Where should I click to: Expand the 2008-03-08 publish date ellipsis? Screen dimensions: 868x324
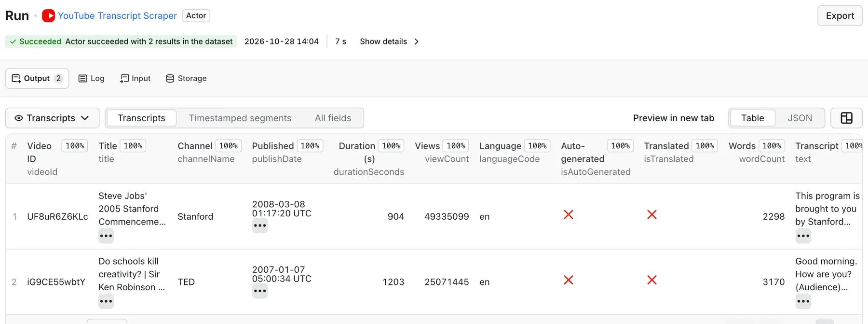pyautogui.click(x=260, y=225)
